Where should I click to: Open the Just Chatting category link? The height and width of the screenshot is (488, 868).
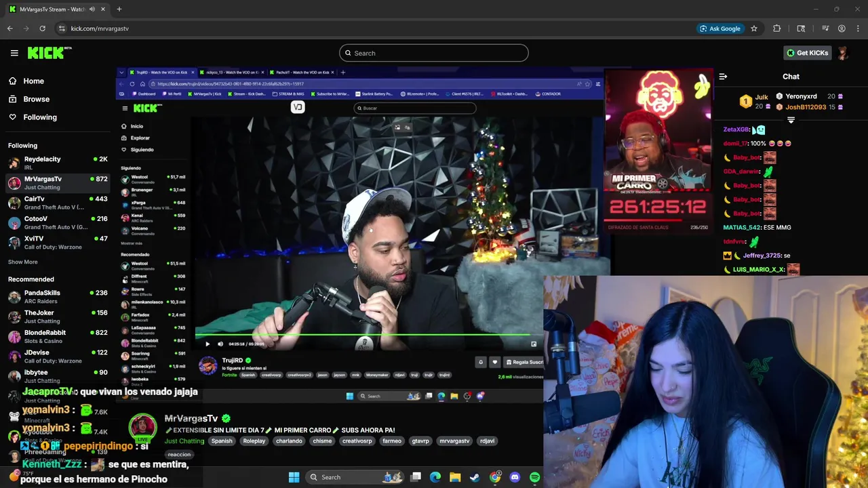point(184,441)
